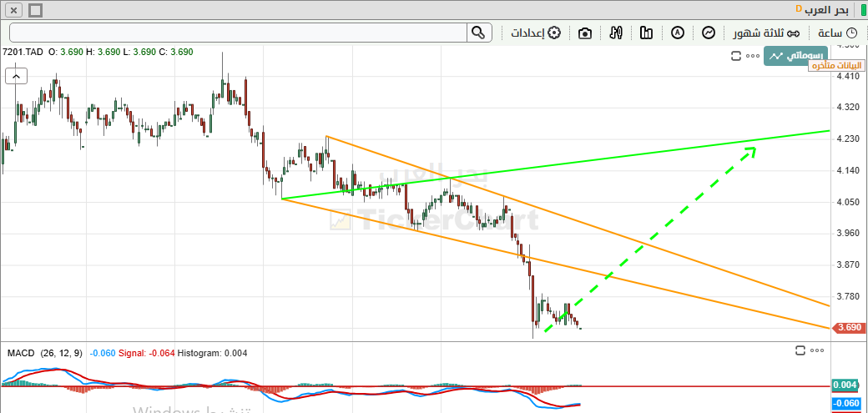Toggle fullscreen icon on MACD panel
This screenshot has height=413, width=868.
800,350
